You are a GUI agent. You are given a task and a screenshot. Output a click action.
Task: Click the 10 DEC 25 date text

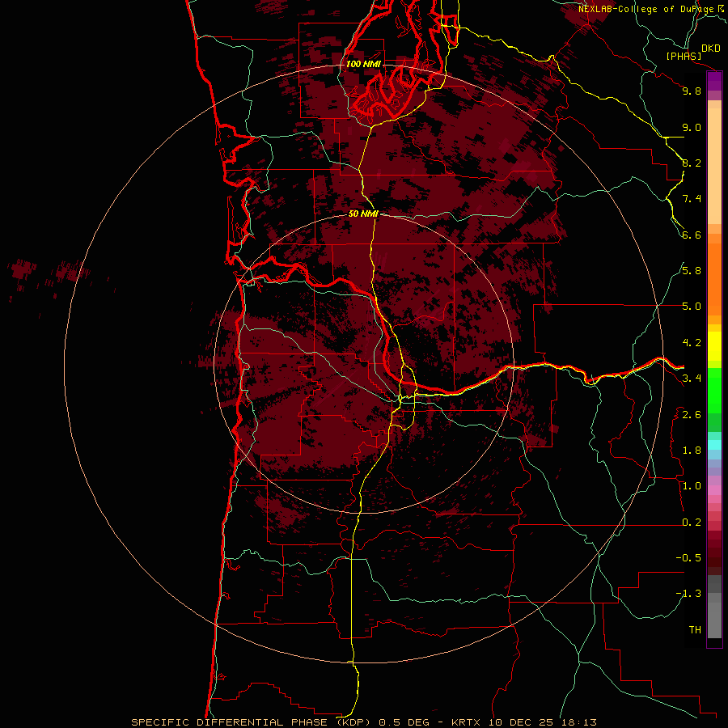(x=521, y=722)
